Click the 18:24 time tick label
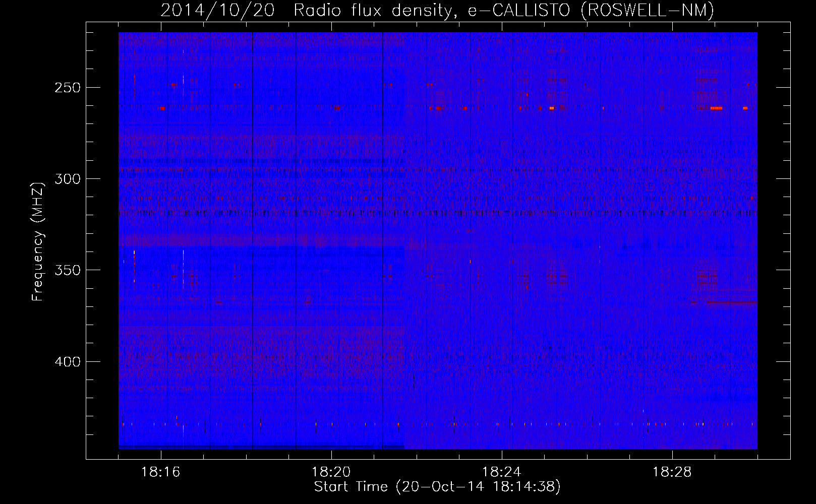The width and height of the screenshot is (816, 504). tap(502, 472)
